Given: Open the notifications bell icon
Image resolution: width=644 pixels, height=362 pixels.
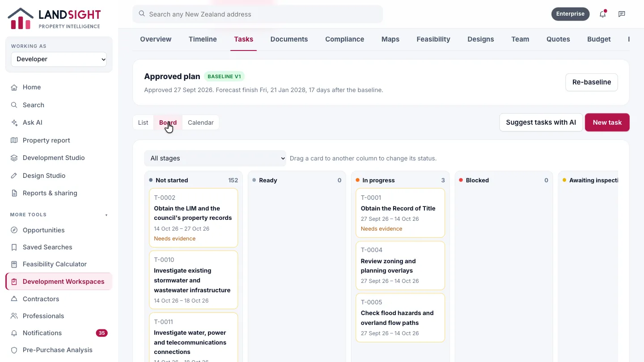Looking at the screenshot, I should [x=603, y=14].
